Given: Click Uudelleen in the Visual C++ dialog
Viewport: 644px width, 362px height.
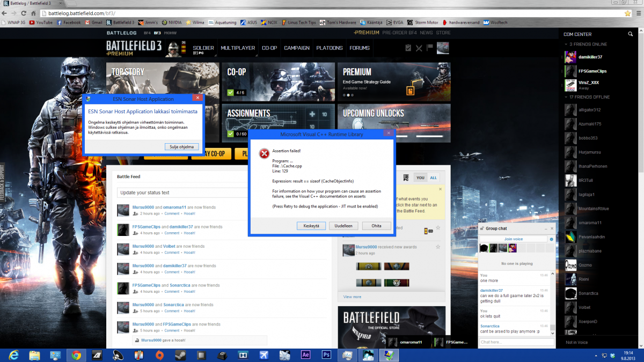Looking at the screenshot, I should tap(343, 226).
